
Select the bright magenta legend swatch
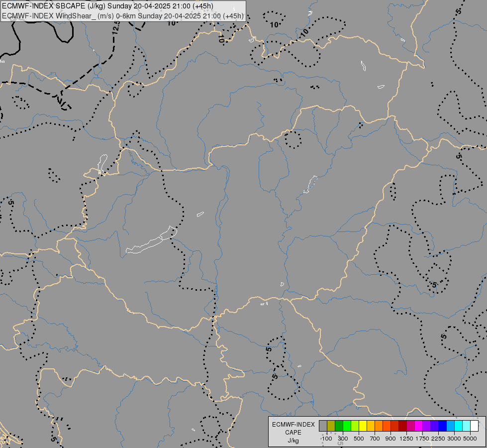(419, 426)
